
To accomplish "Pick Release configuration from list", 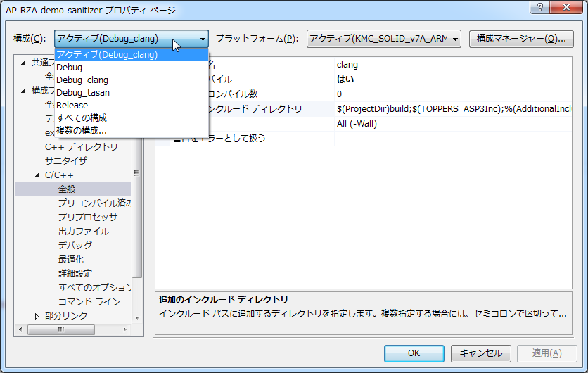I will (x=72, y=106).
